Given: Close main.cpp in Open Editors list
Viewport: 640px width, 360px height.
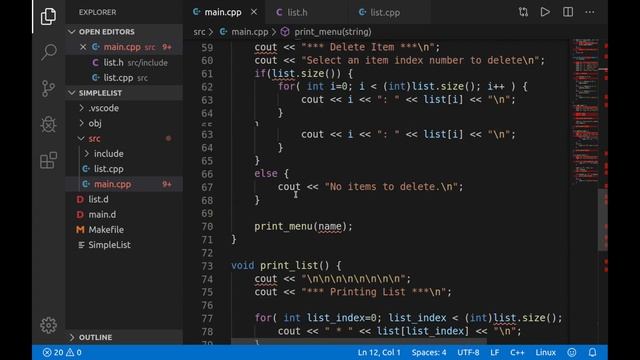Looking at the screenshot, I should pos(83,47).
